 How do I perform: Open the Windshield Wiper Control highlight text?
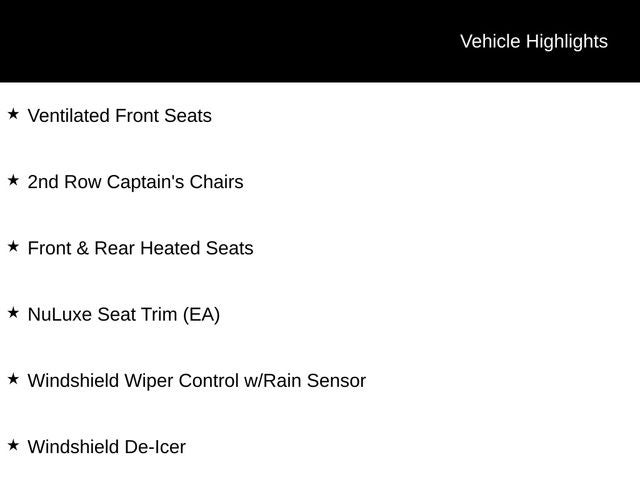[196, 381]
